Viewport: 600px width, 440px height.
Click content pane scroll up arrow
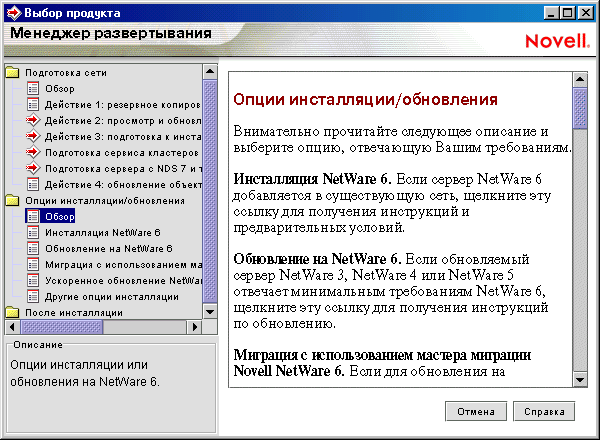[580, 80]
